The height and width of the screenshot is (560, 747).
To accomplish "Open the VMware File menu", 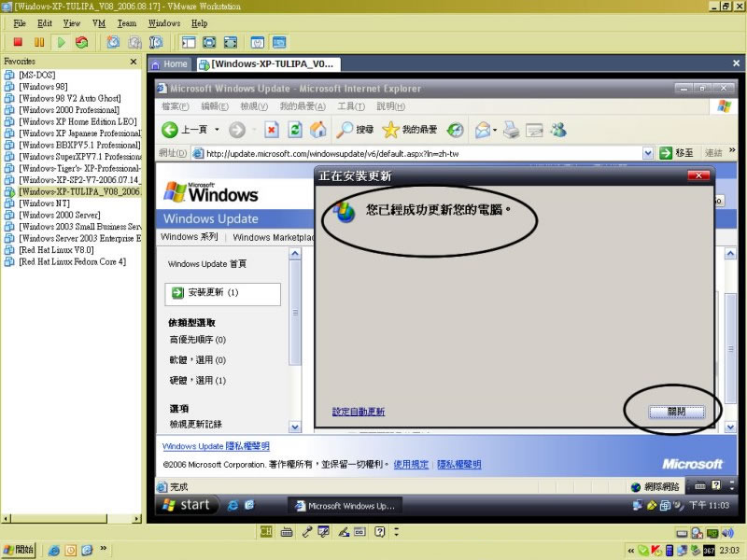I will [x=20, y=23].
